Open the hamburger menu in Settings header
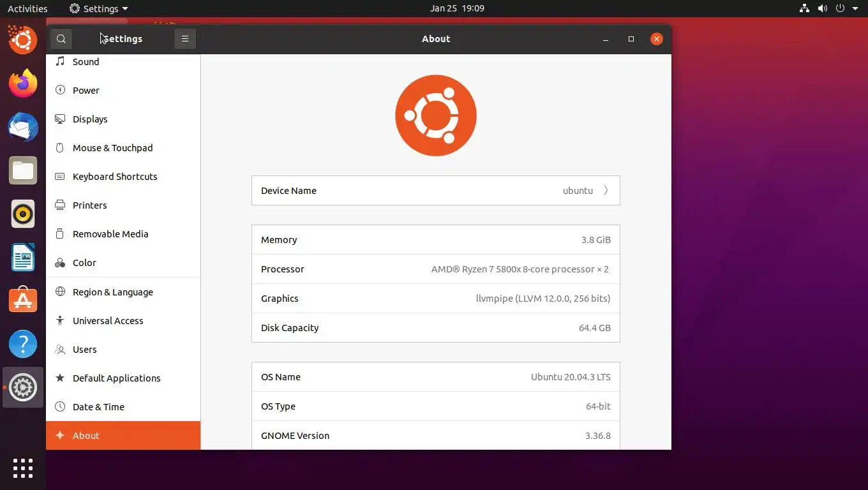 [x=185, y=39]
